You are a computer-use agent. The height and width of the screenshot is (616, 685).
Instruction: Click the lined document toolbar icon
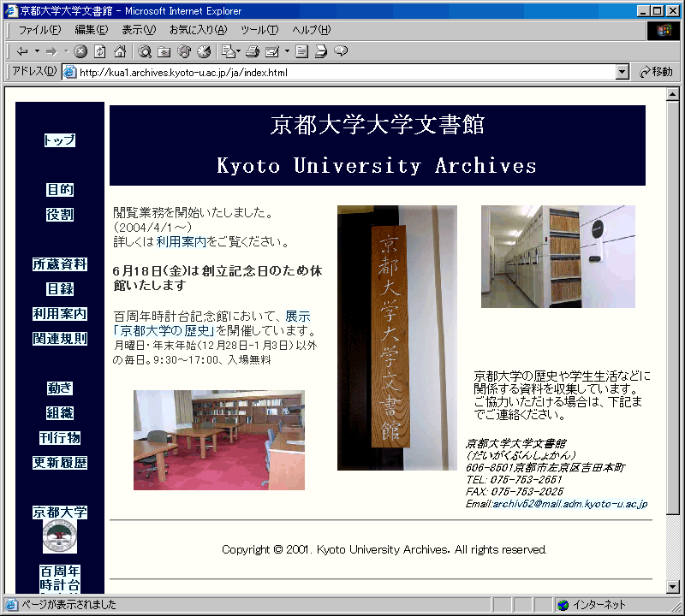click(301, 51)
